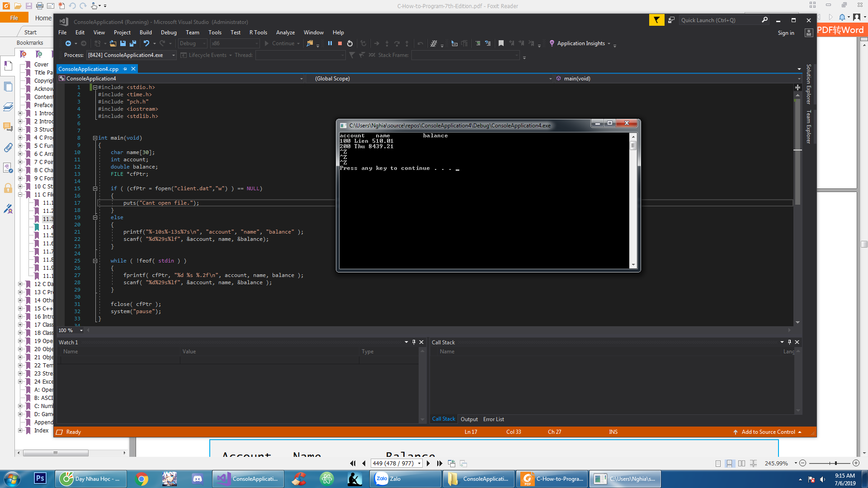Open file icon in toolbar
The height and width of the screenshot is (488, 868).
[113, 43]
